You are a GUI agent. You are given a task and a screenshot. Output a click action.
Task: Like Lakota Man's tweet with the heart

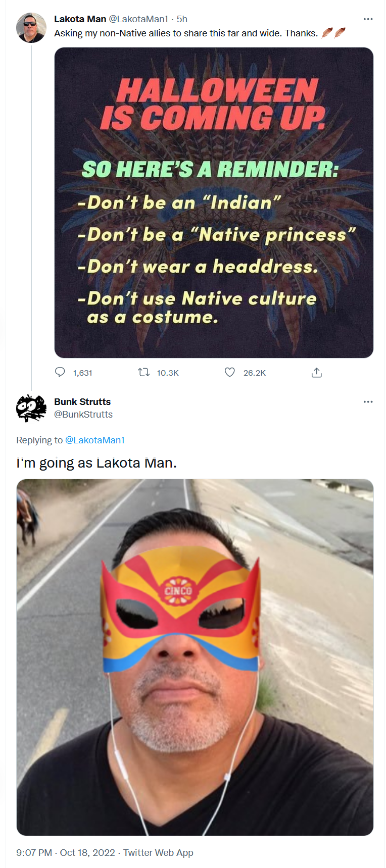pos(230,372)
